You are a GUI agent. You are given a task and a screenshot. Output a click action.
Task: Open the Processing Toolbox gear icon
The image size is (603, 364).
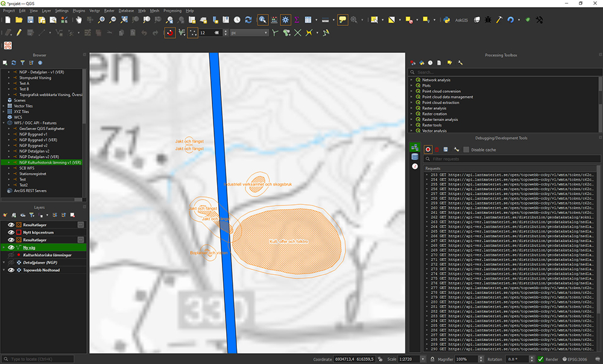[x=286, y=20]
